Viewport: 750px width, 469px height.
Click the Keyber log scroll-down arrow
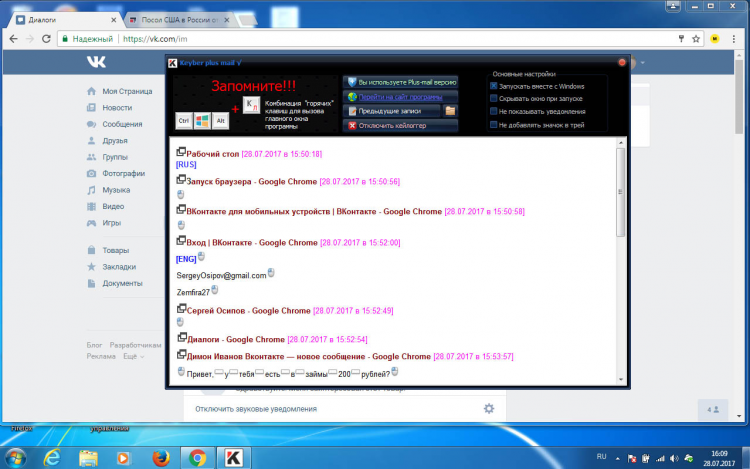pos(621,380)
